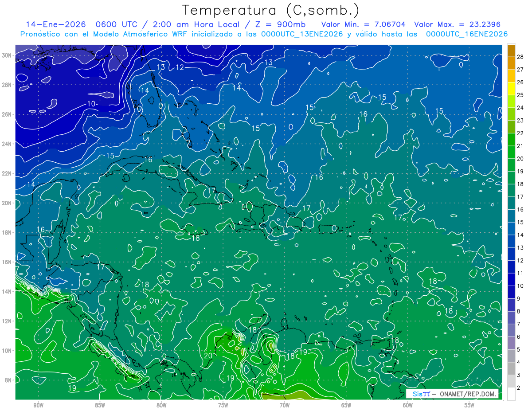Click legend value 28 on color bar
The height and width of the screenshot is (411, 532).
520,57
